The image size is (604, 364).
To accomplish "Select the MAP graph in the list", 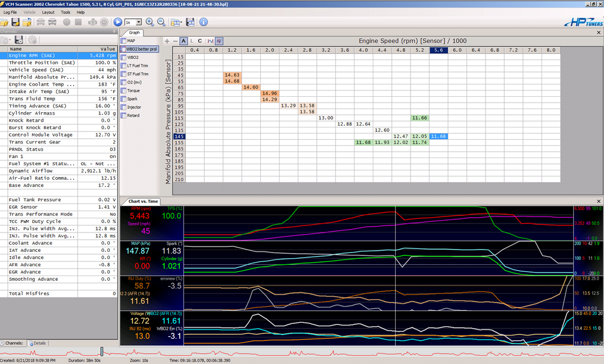I will coord(132,41).
